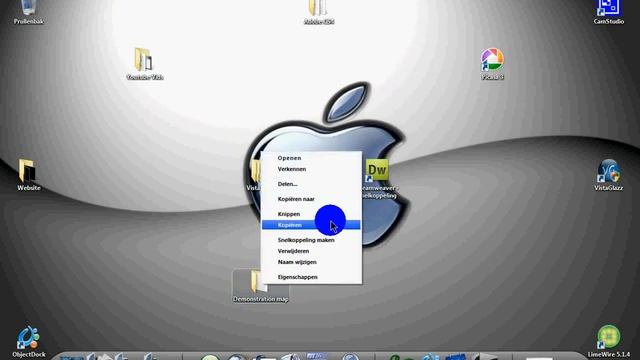Image resolution: width=640 pixels, height=360 pixels.
Task: Choose Kopiëren naar in the context menu
Action: coord(311,199)
